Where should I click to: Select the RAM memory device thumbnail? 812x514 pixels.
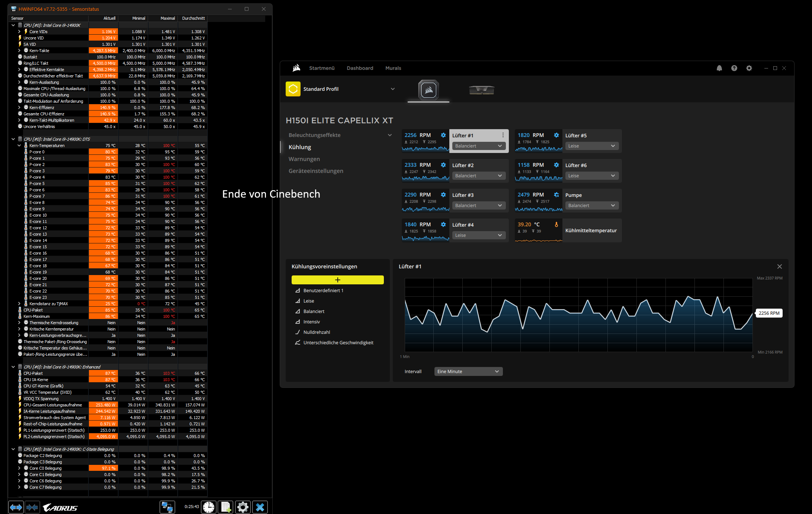point(481,90)
